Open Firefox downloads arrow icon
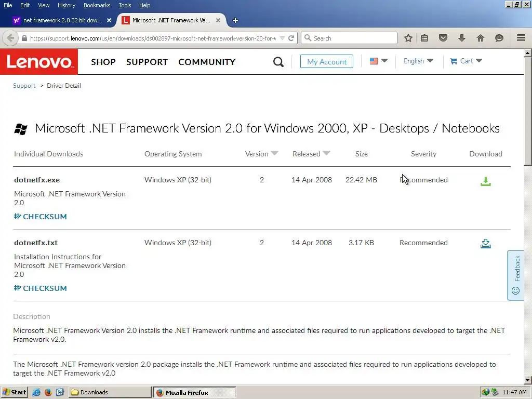This screenshot has height=399, width=532. (x=461, y=38)
